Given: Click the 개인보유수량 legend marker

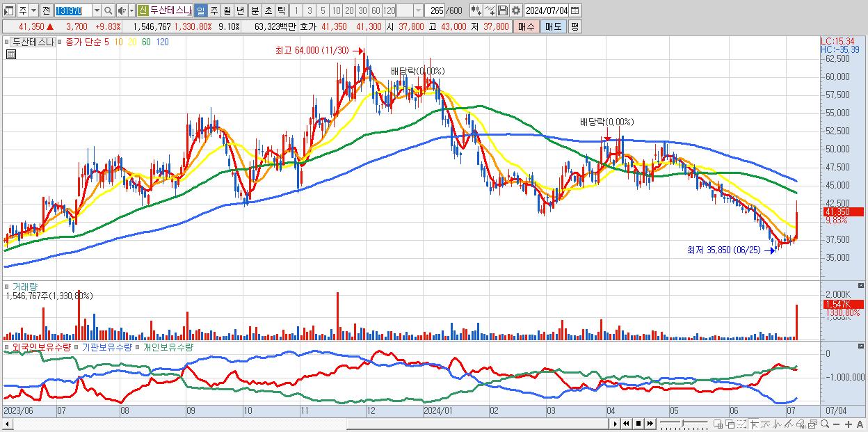Looking at the screenshot, I should pyautogui.click(x=138, y=346).
